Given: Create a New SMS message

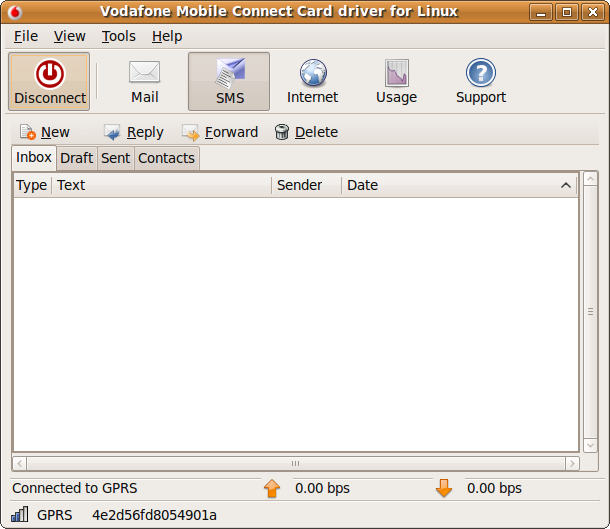Looking at the screenshot, I should pyautogui.click(x=44, y=132).
